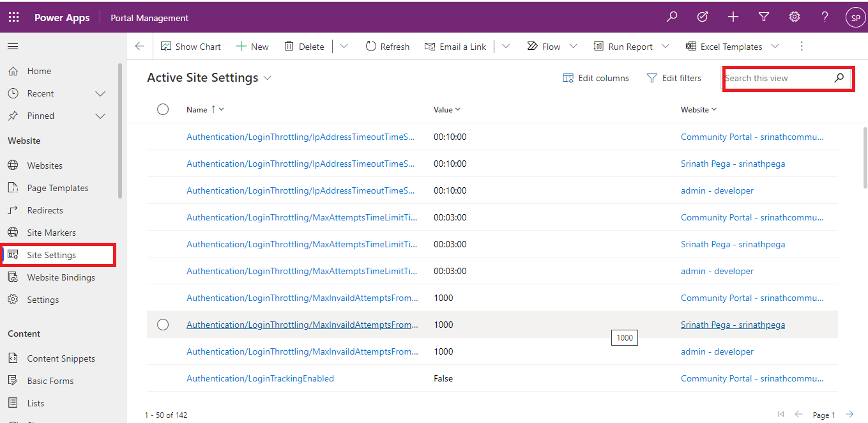The width and height of the screenshot is (868, 423).
Task: Open Content Snippets from sidebar
Action: click(61, 358)
